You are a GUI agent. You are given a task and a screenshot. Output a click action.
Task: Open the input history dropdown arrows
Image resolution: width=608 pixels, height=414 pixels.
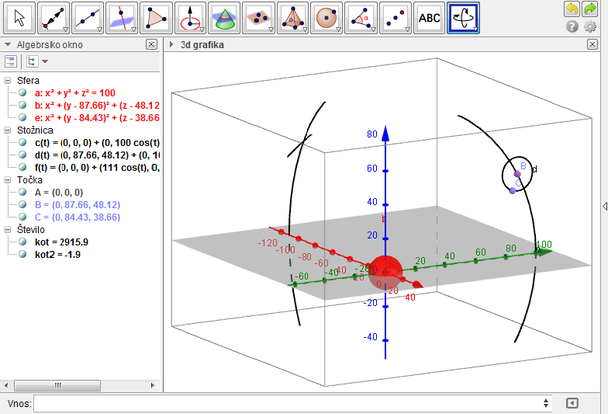pyautogui.click(x=545, y=402)
